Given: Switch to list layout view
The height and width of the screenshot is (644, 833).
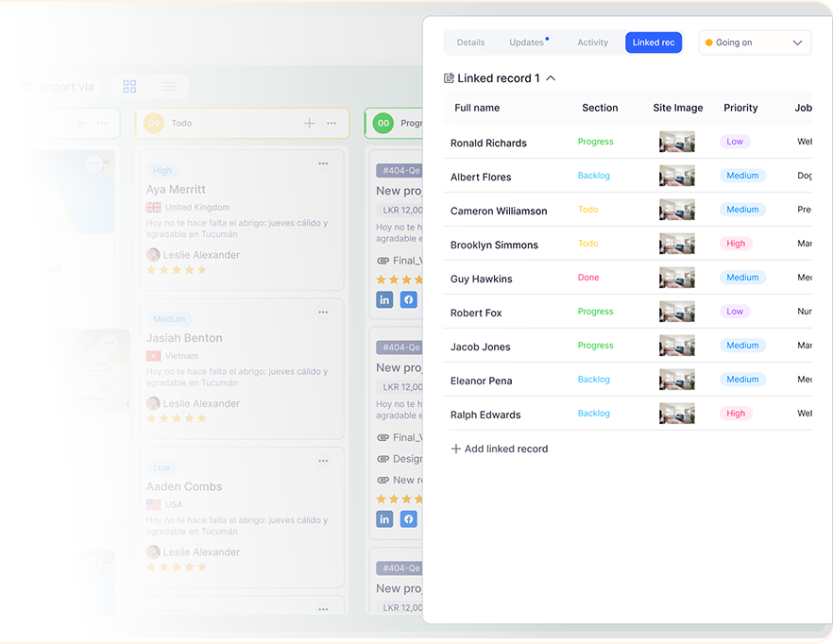Looking at the screenshot, I should [168, 86].
